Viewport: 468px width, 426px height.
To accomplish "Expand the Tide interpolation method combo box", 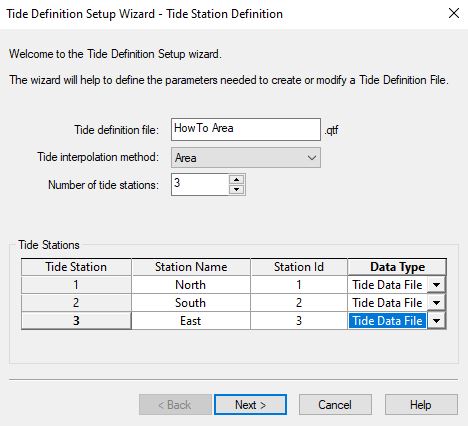I will coord(246,158).
